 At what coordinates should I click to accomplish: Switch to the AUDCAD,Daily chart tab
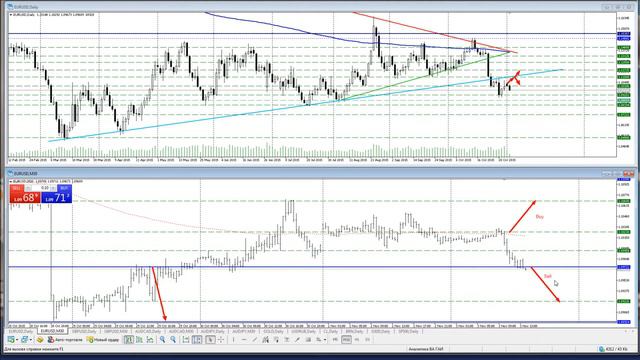point(148,331)
